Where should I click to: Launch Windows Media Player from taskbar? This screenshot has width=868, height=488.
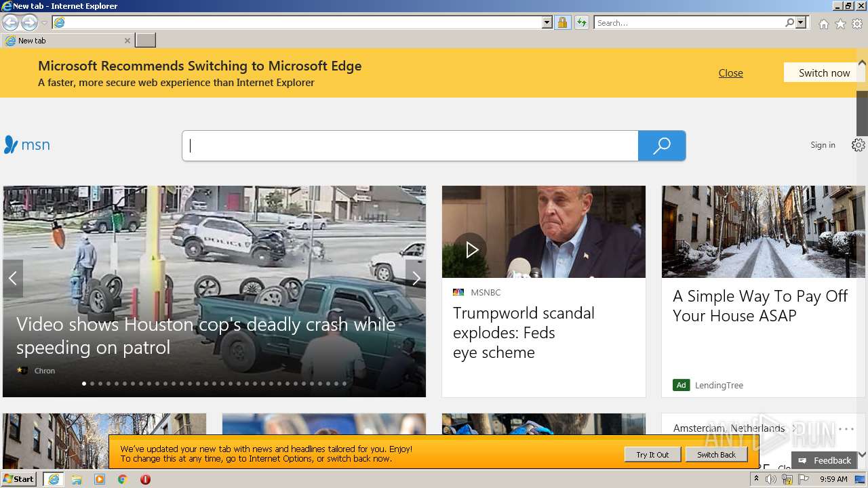(x=100, y=479)
